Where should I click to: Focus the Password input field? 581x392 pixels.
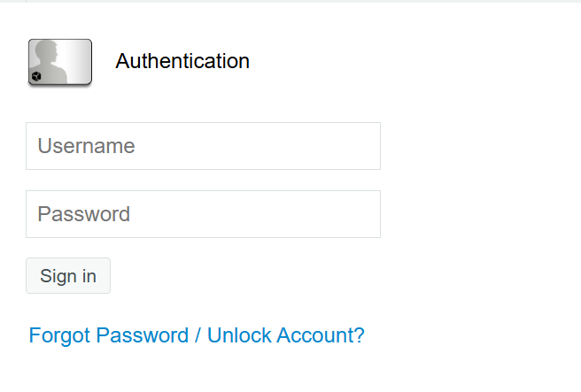click(x=203, y=214)
